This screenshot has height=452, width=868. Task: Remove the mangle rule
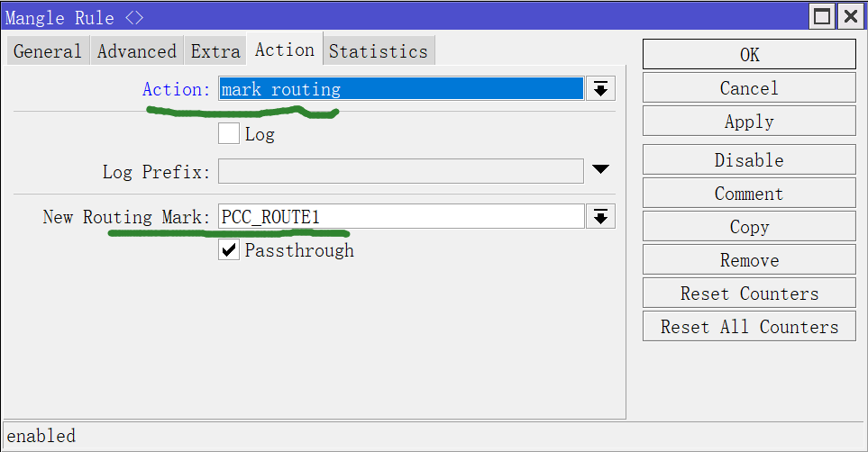749,260
